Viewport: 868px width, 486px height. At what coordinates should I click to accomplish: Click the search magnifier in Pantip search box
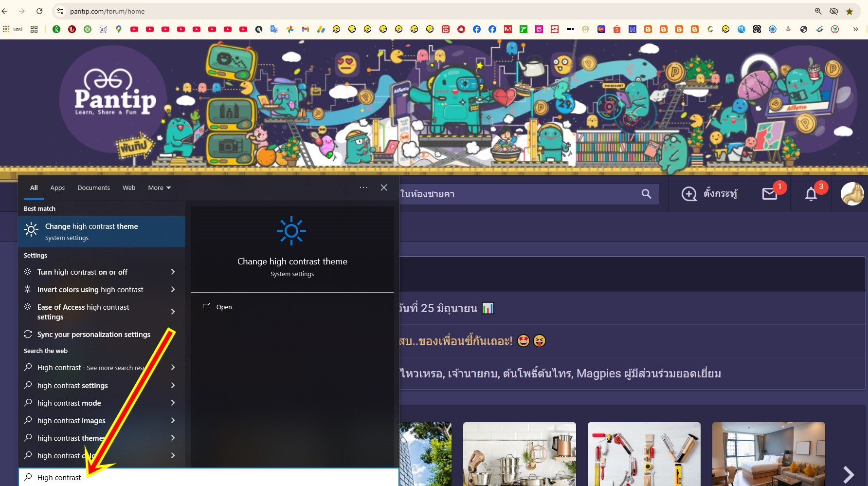pyautogui.click(x=646, y=194)
